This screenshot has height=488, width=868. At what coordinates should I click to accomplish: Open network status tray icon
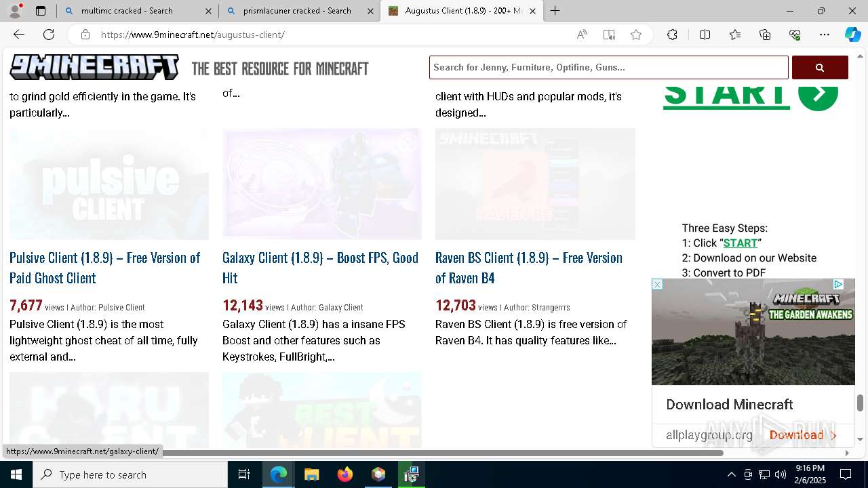[764, 474]
